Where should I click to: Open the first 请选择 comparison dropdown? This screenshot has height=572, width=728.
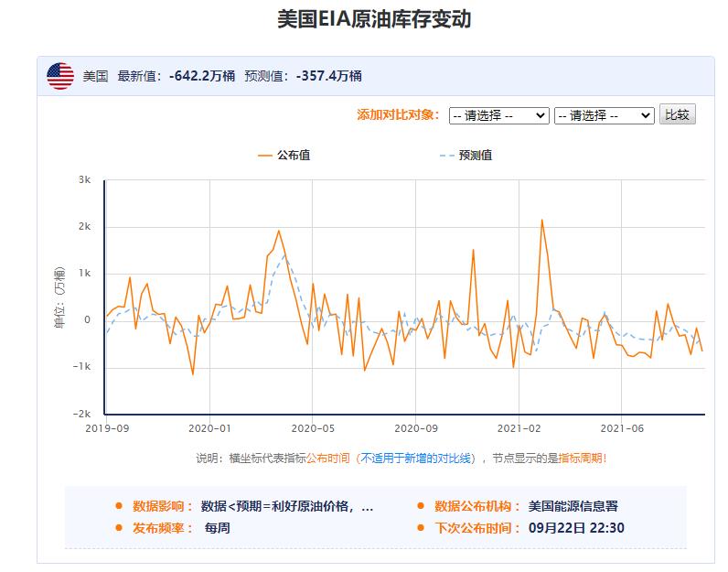498,115
